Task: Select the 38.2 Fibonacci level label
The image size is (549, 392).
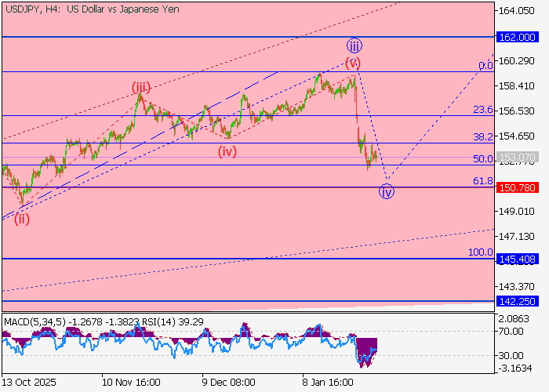Action: 482,136
